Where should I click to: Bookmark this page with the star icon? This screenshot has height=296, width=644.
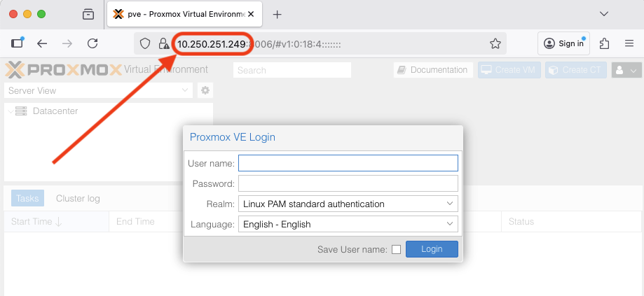[495, 43]
